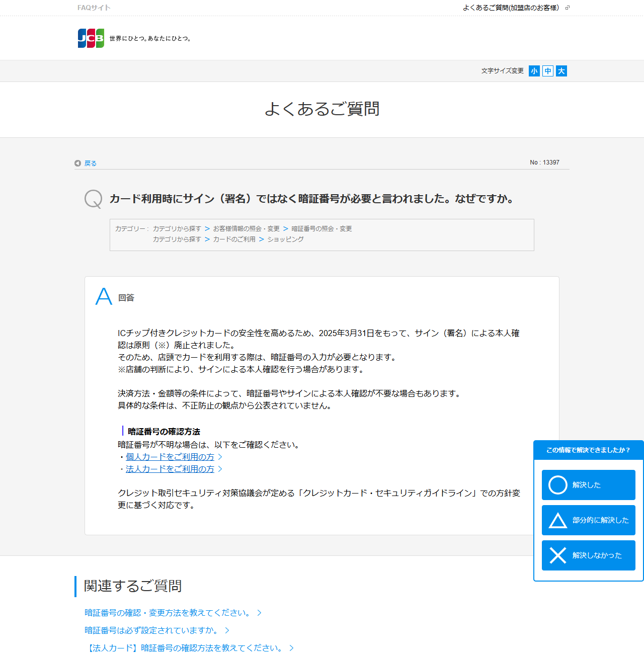Click the chevron after 個人カードをご利用の方

220,457
